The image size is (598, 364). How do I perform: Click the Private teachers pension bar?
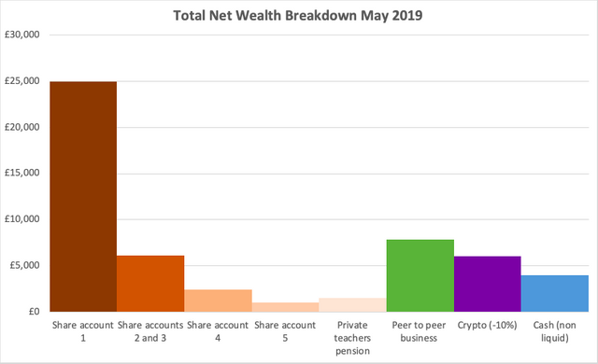[x=353, y=305]
